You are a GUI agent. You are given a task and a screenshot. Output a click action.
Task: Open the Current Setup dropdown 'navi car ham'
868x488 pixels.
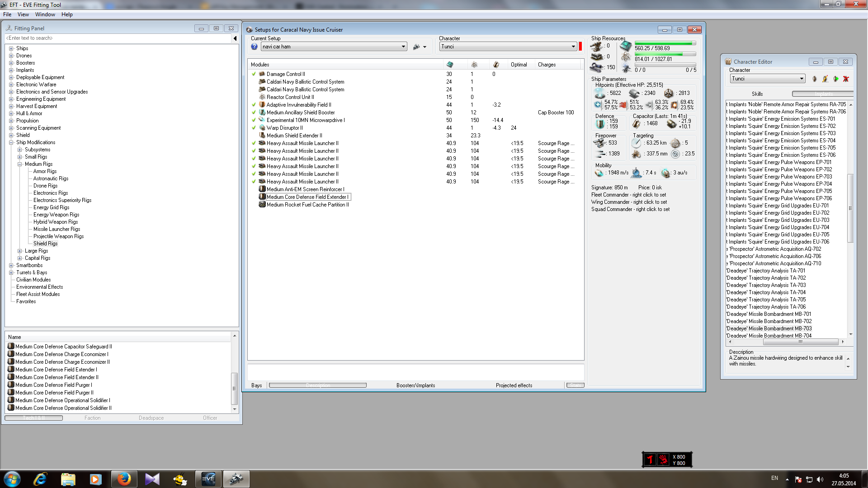click(334, 47)
